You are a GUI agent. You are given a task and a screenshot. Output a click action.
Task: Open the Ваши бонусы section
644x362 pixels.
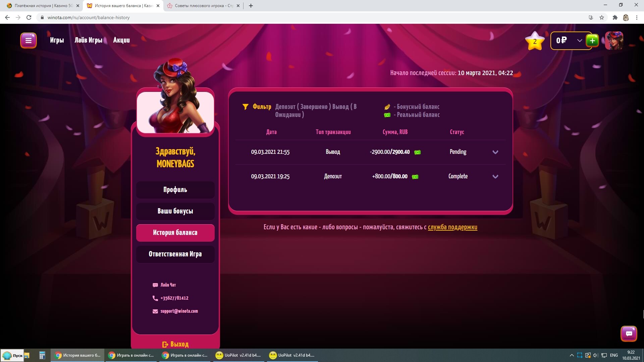175,211
